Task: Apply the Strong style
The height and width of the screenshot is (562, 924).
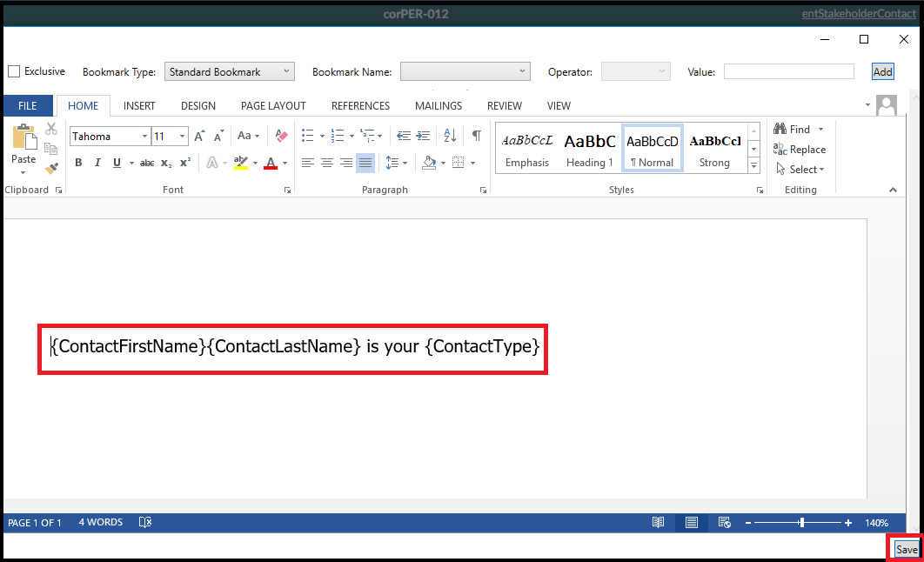Action: 714,150
